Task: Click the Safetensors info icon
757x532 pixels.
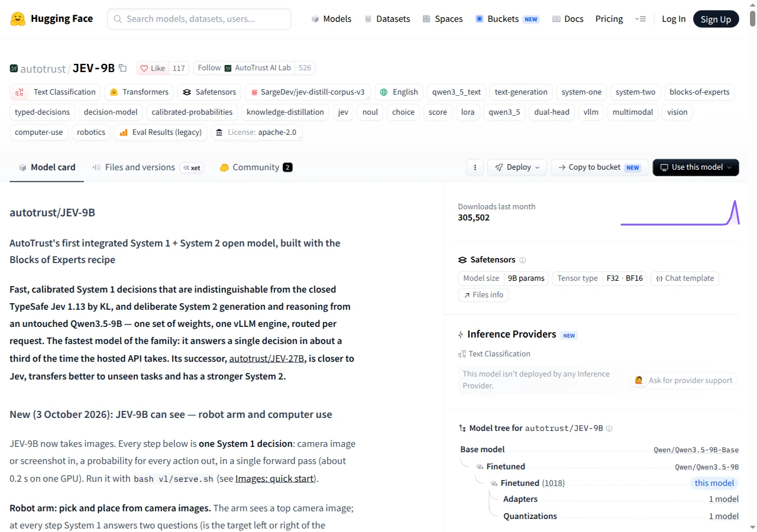Action: click(x=522, y=260)
